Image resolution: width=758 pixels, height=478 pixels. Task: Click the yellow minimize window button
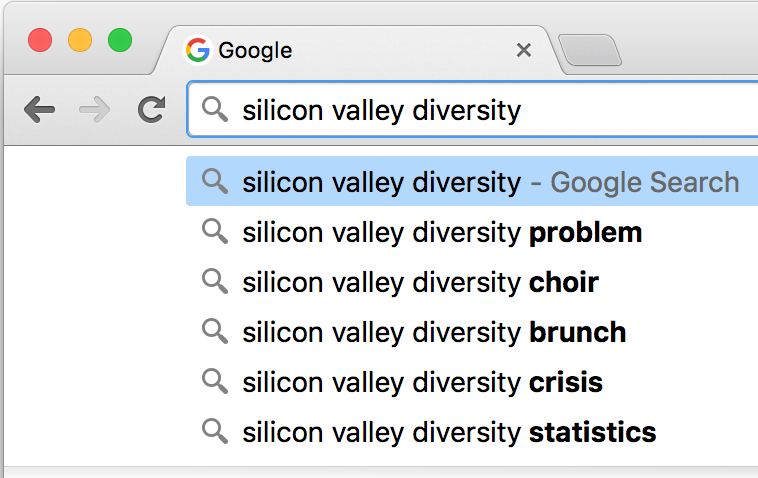point(80,40)
